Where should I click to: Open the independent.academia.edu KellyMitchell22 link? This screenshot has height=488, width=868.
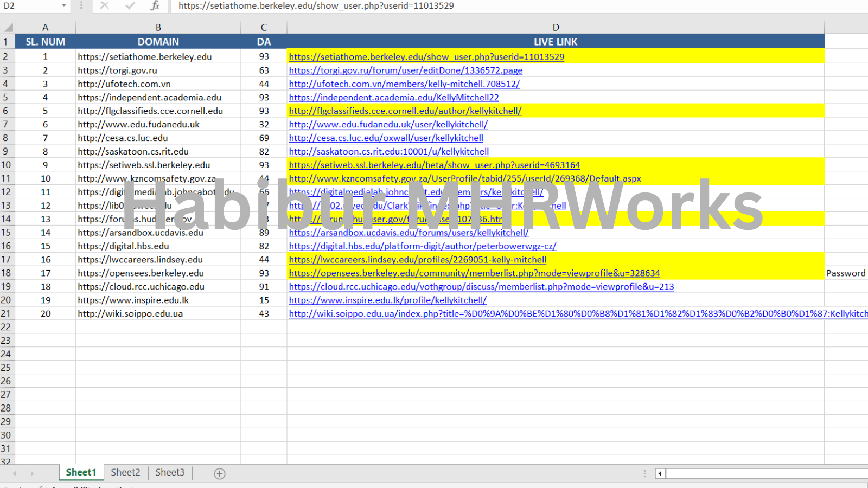pyautogui.click(x=393, y=98)
